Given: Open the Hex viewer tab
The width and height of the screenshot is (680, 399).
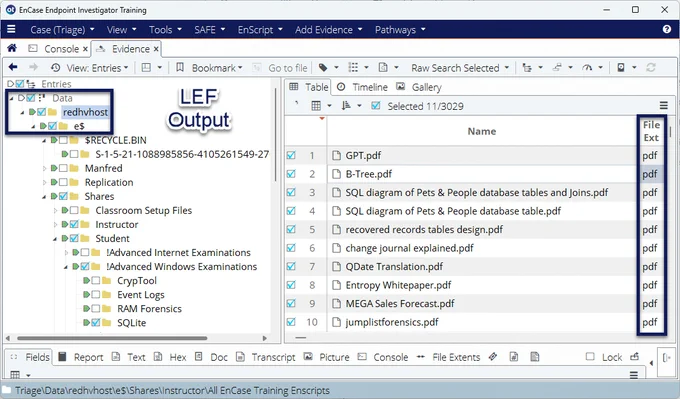Looking at the screenshot, I should click(170, 357).
